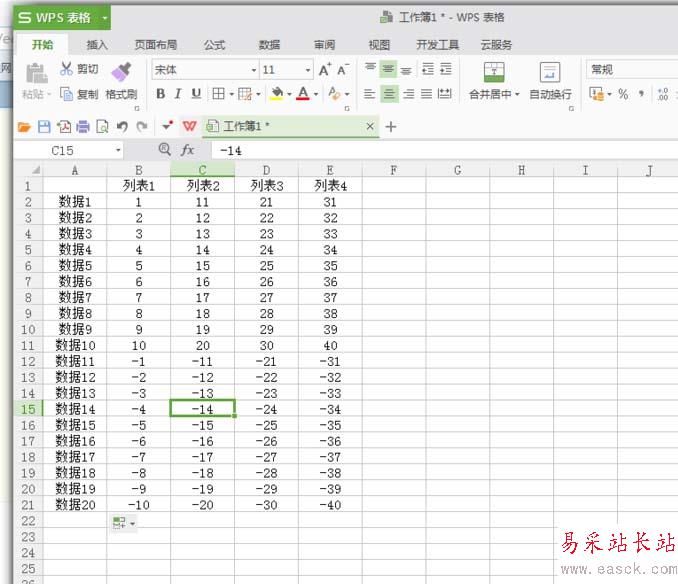678x584 pixels.
Task: Select the Format Painter (格式刷) brush
Action: (121, 71)
